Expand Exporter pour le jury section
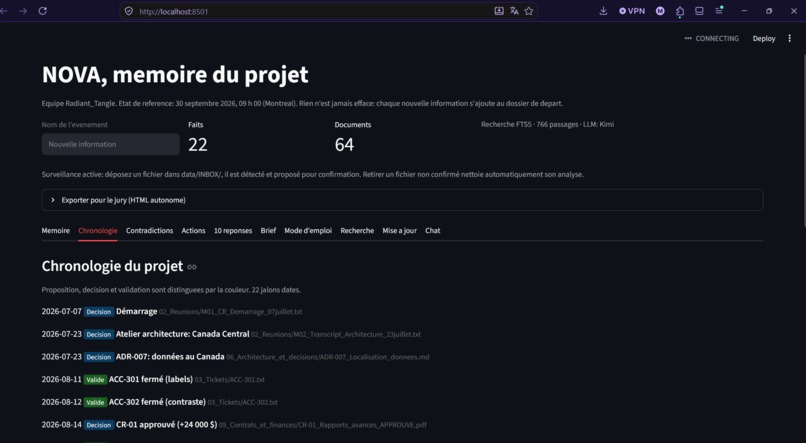 tap(402, 200)
